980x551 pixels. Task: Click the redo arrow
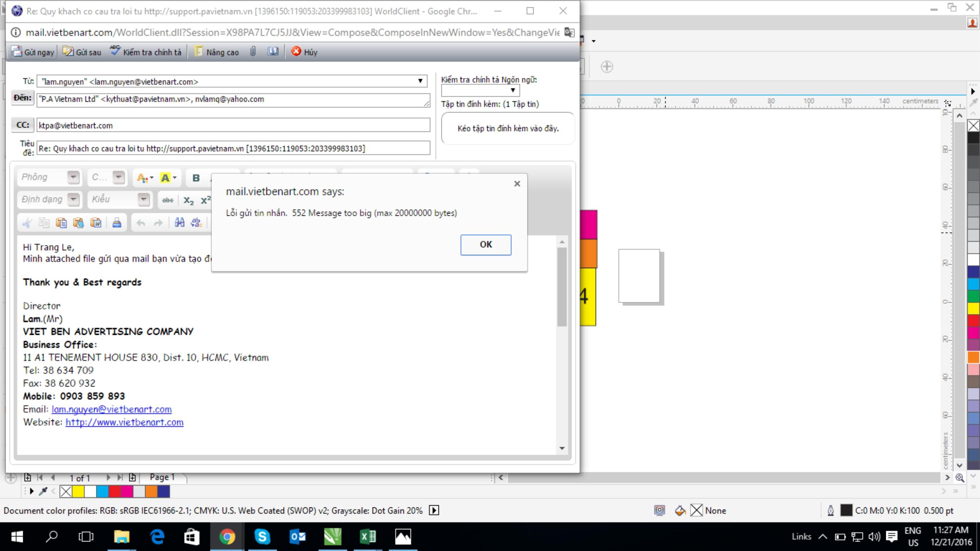coord(158,223)
